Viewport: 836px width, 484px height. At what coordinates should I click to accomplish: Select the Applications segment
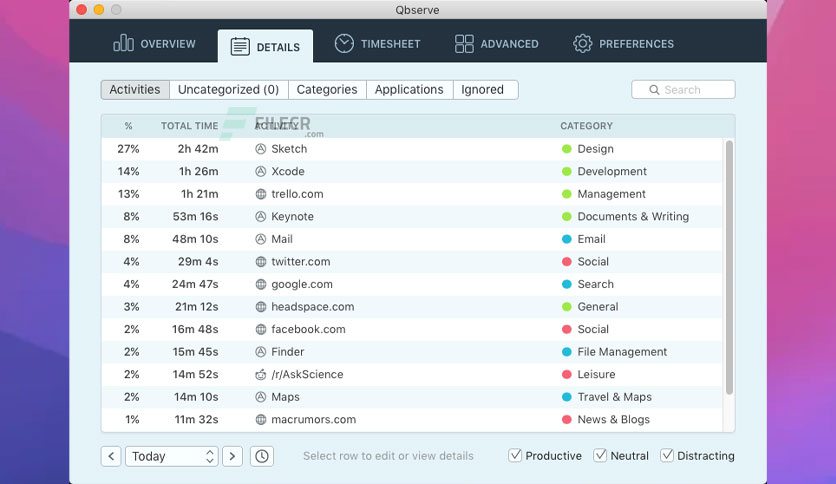409,90
